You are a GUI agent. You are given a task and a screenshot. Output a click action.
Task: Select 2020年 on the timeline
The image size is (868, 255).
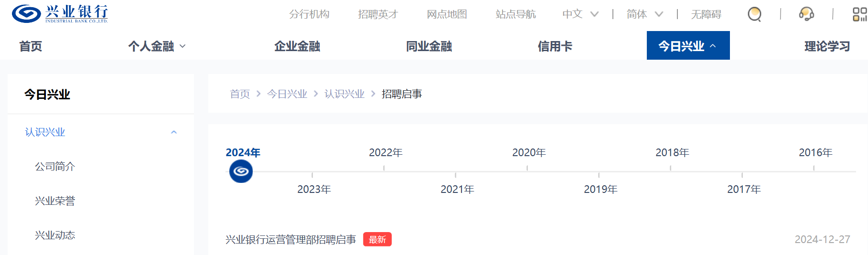(529, 153)
